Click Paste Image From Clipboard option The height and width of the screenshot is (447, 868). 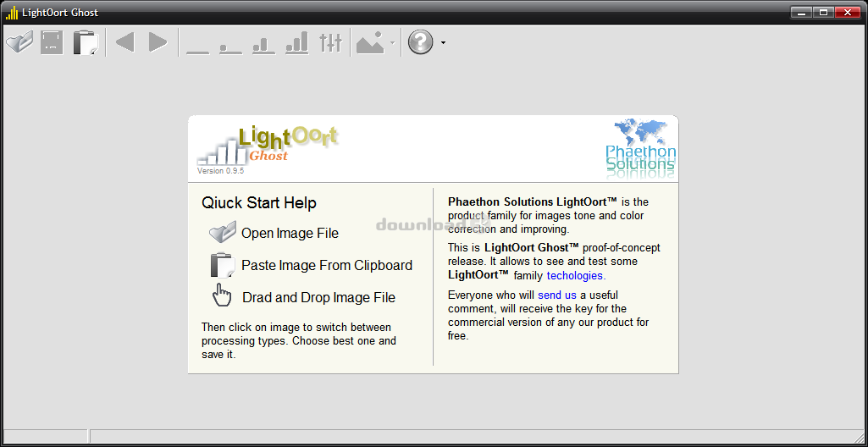tap(326, 266)
